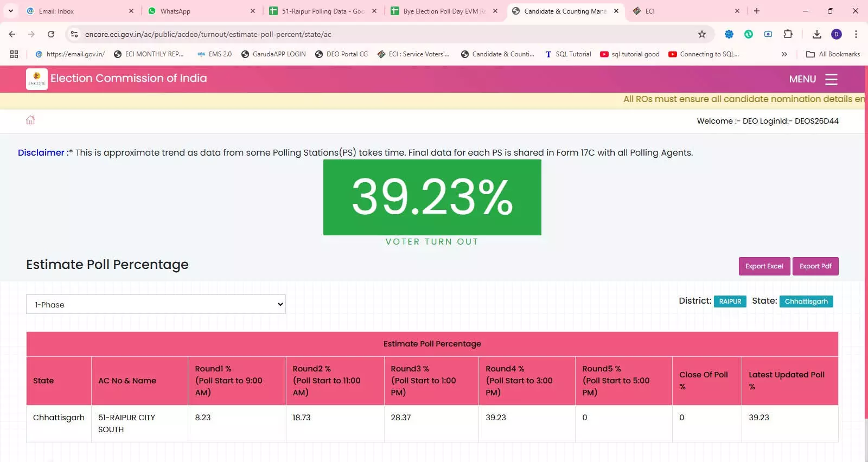The height and width of the screenshot is (462, 868).
Task: Click Export Pdf button
Action: click(x=815, y=266)
